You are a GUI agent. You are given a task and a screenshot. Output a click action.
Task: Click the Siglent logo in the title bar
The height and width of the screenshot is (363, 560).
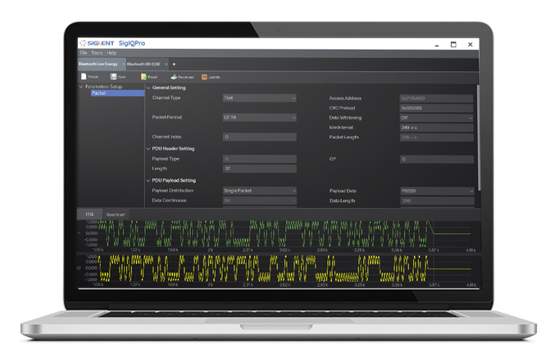pos(97,43)
